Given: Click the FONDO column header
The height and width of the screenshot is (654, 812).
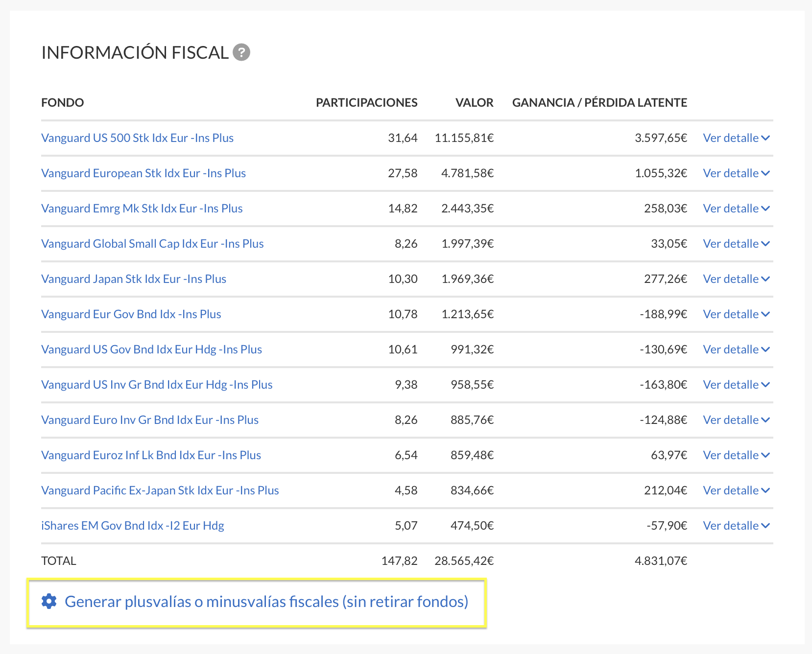Looking at the screenshot, I should [x=62, y=102].
